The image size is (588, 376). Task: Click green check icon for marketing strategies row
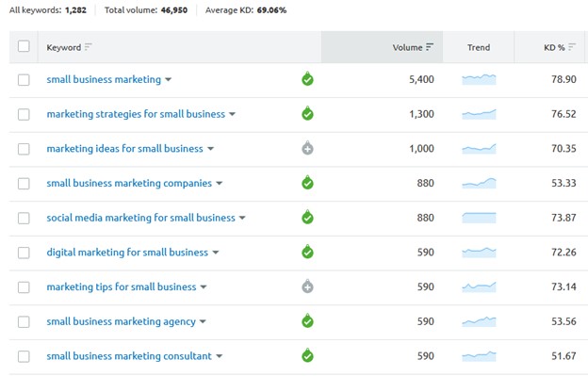click(307, 114)
